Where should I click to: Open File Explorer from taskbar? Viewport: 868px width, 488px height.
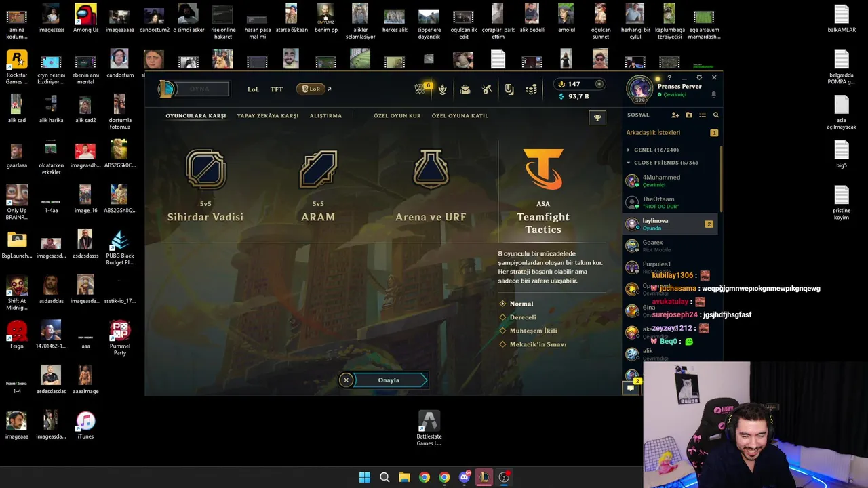(404, 477)
